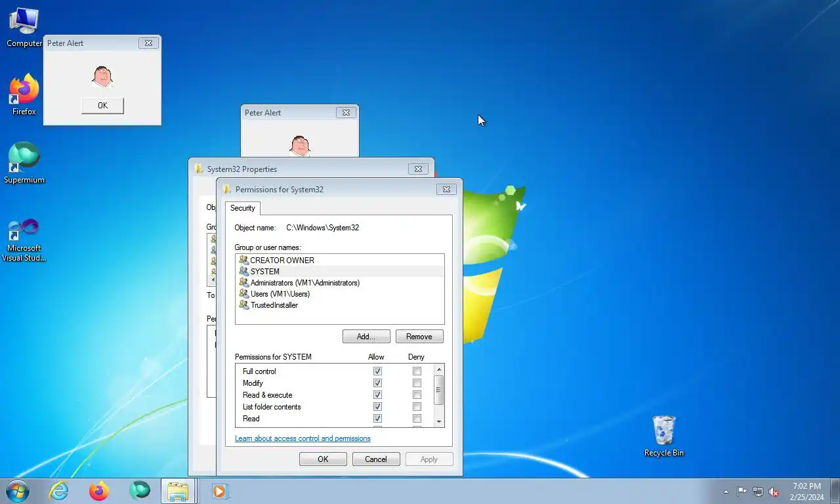
Task: Click the permissions list scrollbar thumb
Action: click(x=439, y=390)
